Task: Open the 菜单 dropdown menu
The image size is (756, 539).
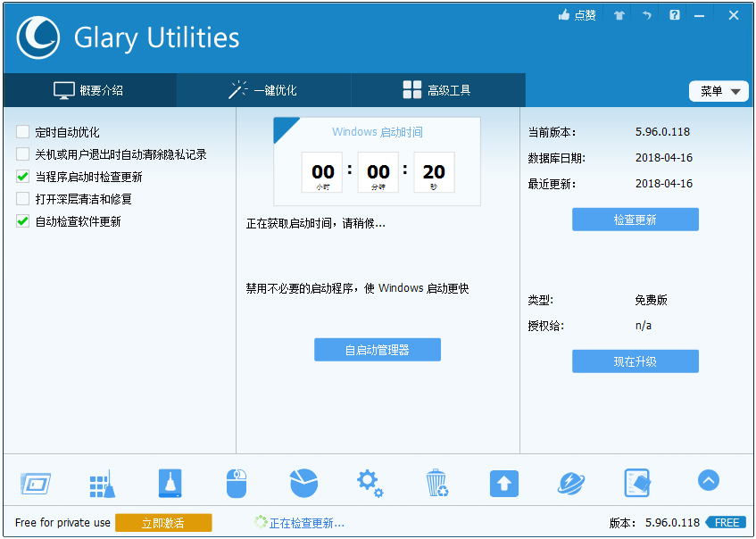Action: pyautogui.click(x=719, y=91)
